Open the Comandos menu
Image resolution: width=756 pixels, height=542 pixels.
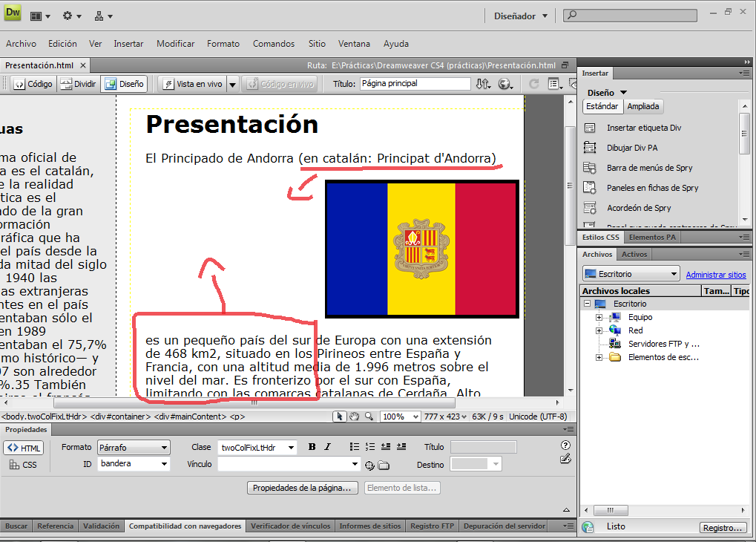pyautogui.click(x=273, y=44)
